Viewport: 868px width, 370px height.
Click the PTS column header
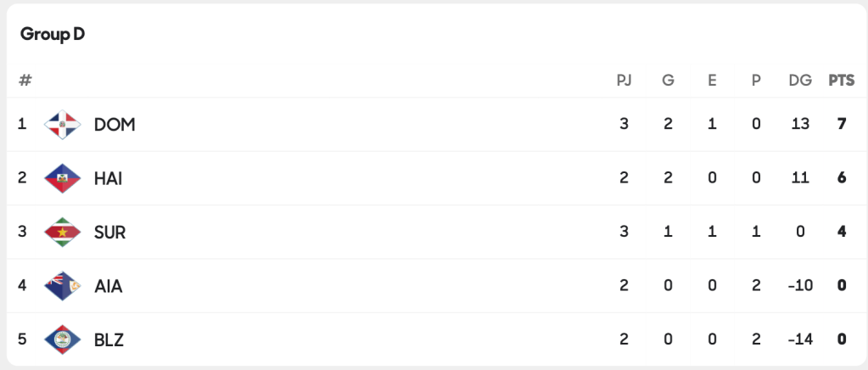[842, 81]
